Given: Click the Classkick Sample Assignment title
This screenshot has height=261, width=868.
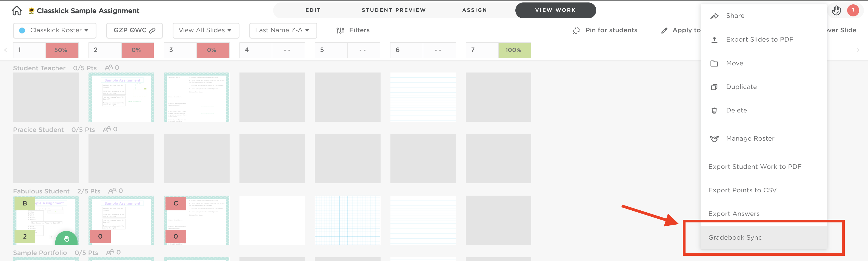Looking at the screenshot, I should tap(88, 11).
